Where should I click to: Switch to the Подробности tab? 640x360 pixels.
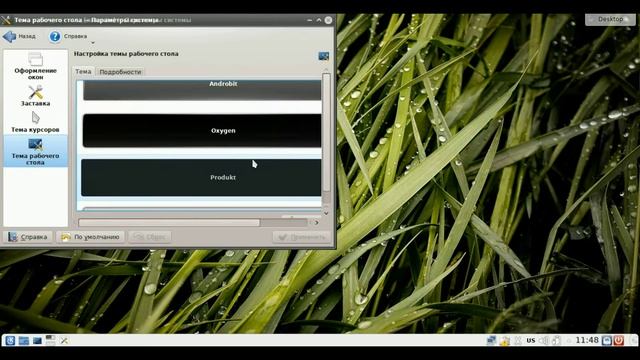click(120, 71)
